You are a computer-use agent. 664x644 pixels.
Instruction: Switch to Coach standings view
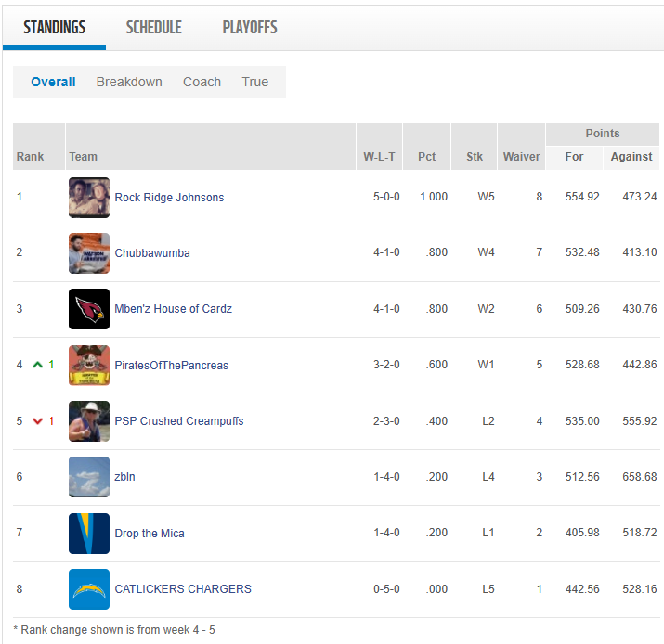click(x=202, y=82)
